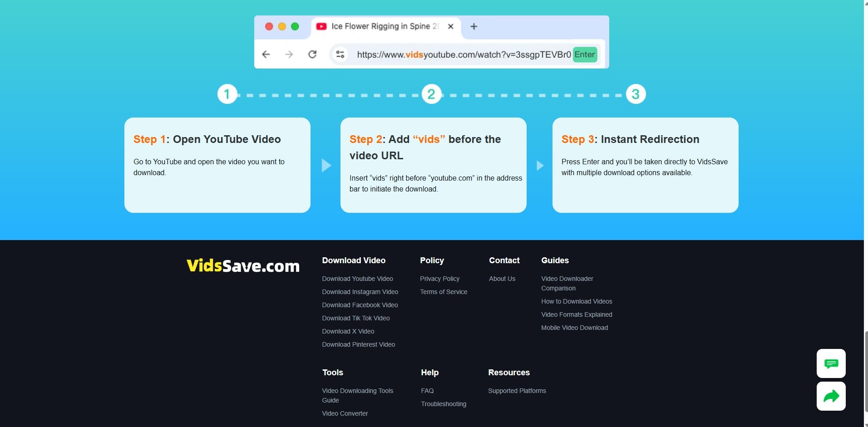Go to the FAQ page
This screenshot has height=427, width=868.
pyautogui.click(x=427, y=391)
